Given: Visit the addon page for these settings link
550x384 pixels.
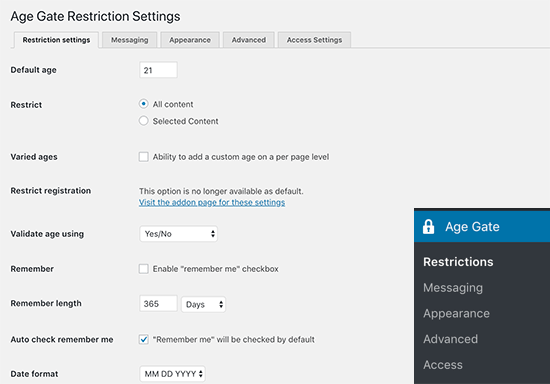Looking at the screenshot, I should click(212, 202).
